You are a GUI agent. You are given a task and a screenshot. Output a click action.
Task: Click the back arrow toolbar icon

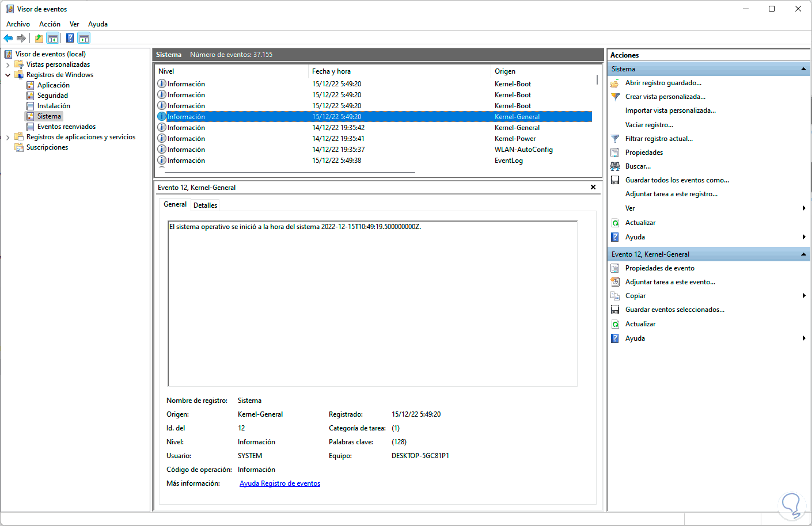8,39
